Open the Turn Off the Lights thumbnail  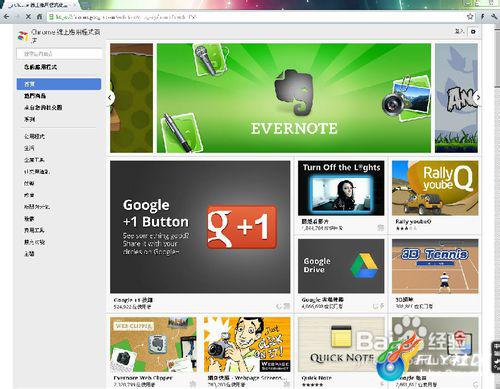point(341,188)
